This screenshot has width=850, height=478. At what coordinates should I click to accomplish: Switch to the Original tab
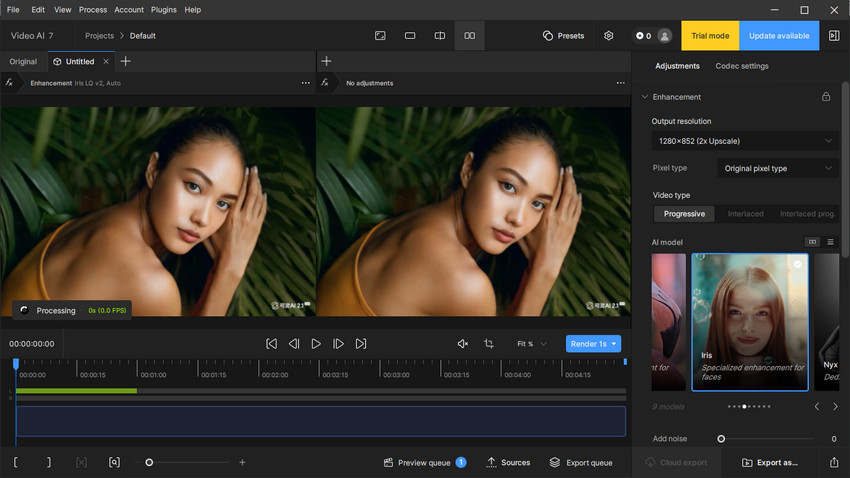click(23, 62)
